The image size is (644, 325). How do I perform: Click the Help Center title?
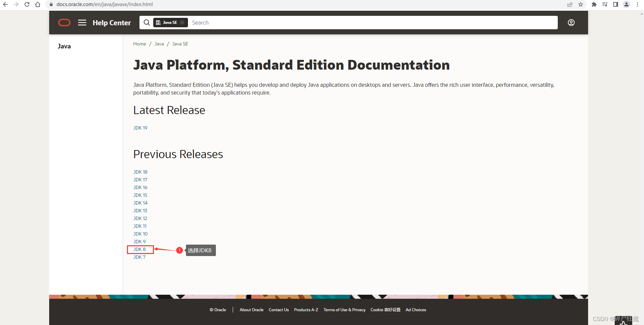(x=112, y=23)
